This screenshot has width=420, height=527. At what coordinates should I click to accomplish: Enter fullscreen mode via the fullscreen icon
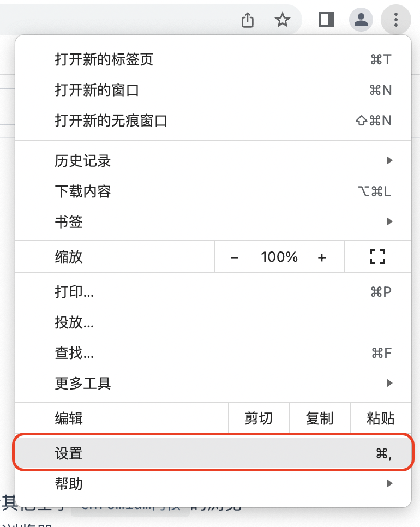click(x=377, y=257)
